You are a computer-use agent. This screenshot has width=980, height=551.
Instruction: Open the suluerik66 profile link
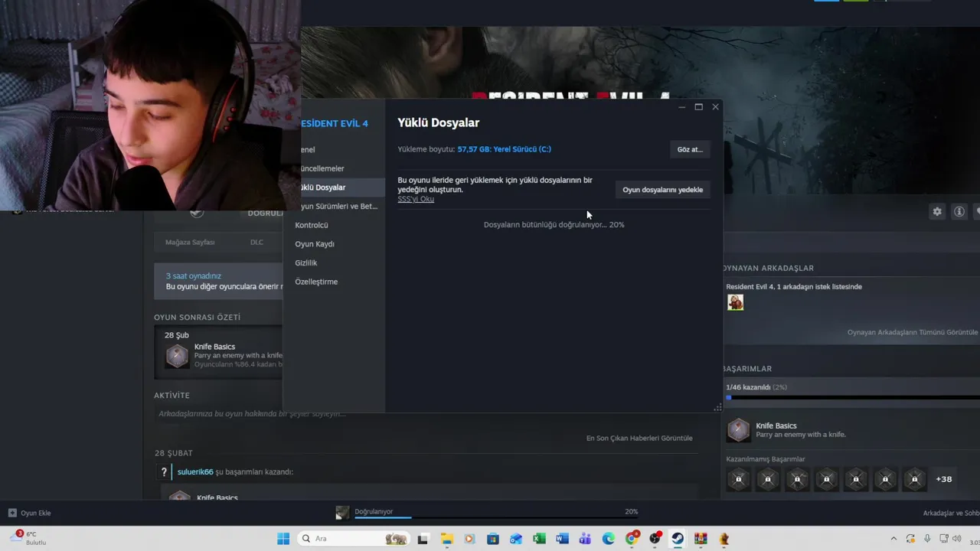pos(195,472)
